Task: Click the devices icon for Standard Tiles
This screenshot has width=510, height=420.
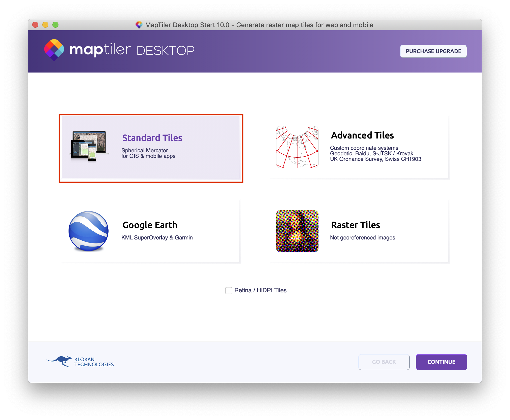Action: point(89,146)
